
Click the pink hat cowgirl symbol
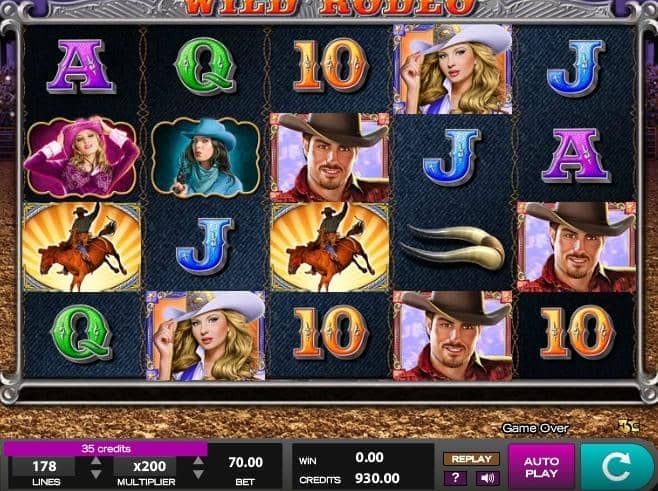coord(81,157)
